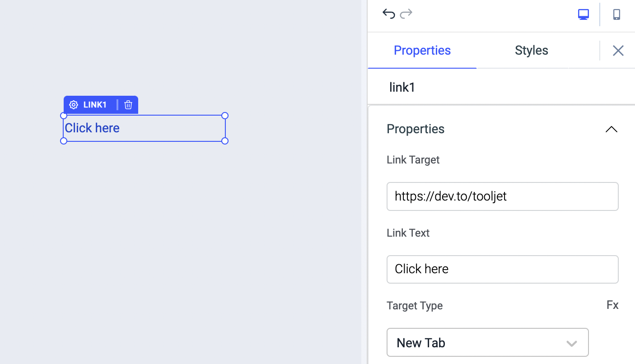Click the bottom-left resize handle of the link
635x364 pixels.
[x=64, y=141]
